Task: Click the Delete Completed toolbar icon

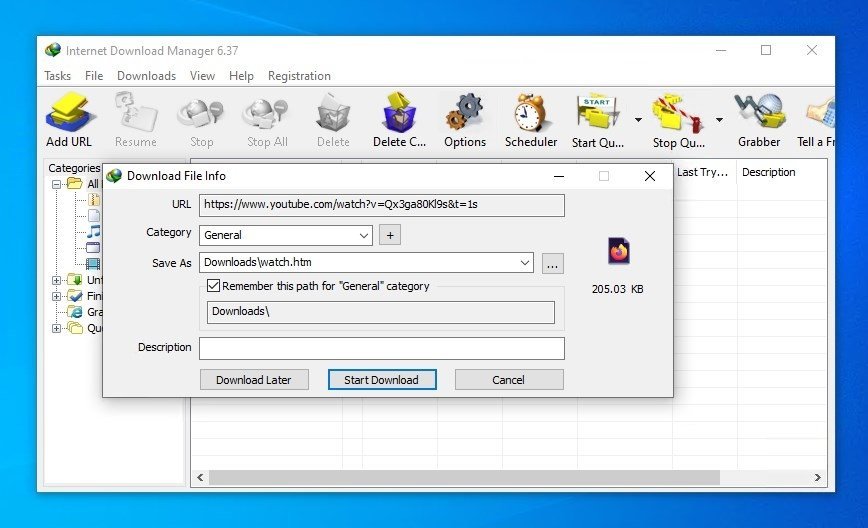Action: coord(399,113)
